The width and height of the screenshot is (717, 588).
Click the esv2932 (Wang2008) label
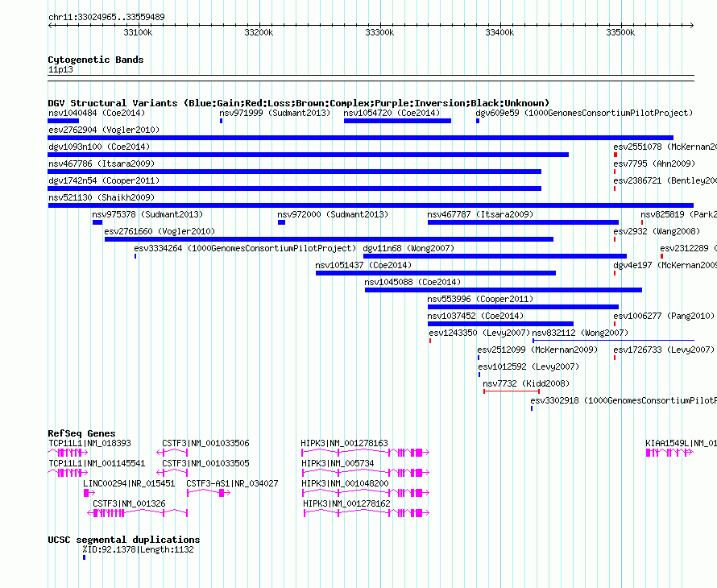coord(657,231)
